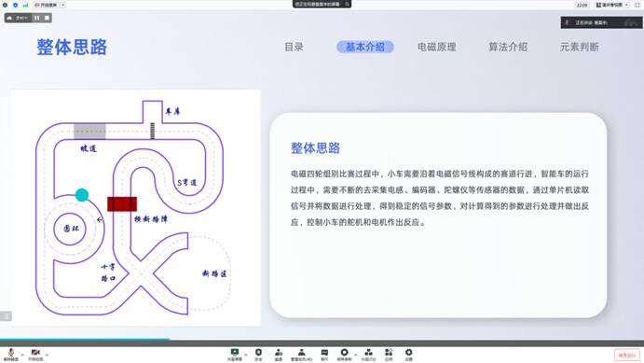Open the manage members icon
Screen dimensions: 644x363
(301, 353)
